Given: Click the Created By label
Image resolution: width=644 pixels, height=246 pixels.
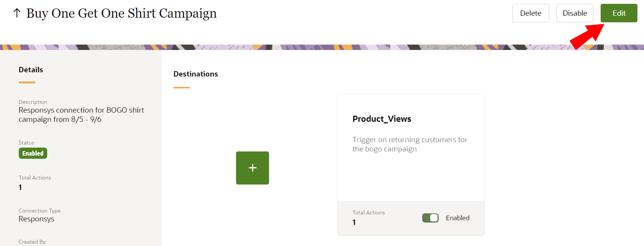Looking at the screenshot, I should pos(32,242).
